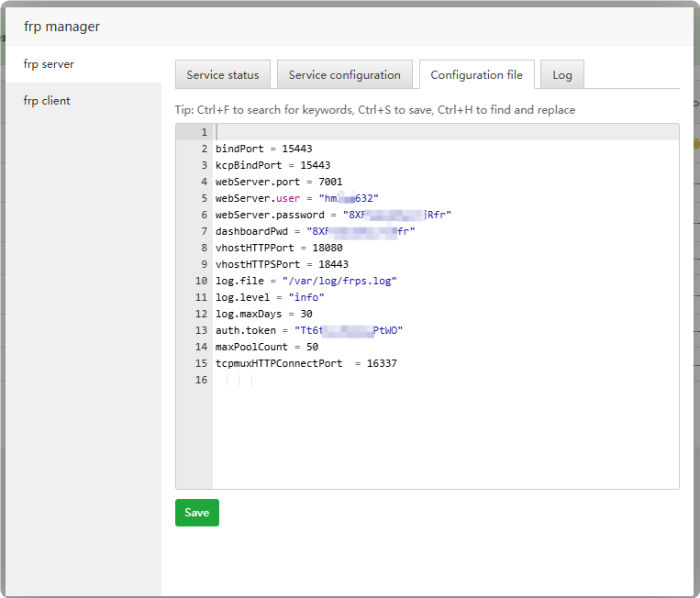Click the webServer.port 7001 line
The image size is (700, 598).
click(278, 182)
